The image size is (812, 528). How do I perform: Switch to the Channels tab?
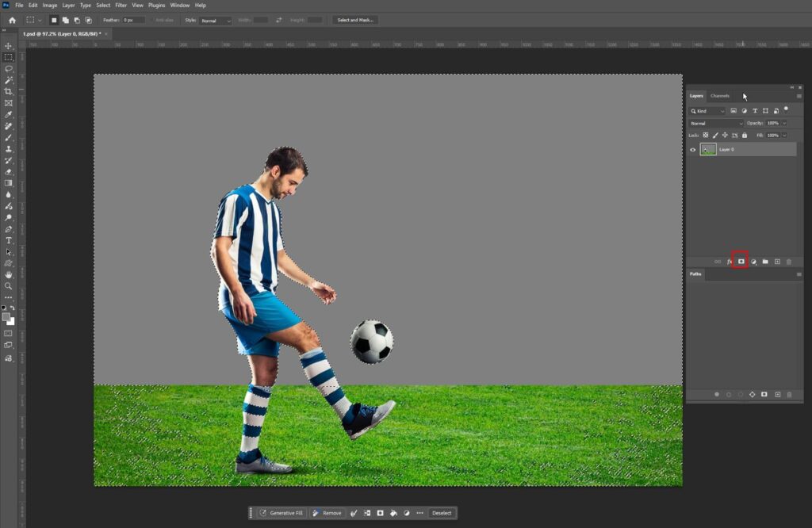720,96
